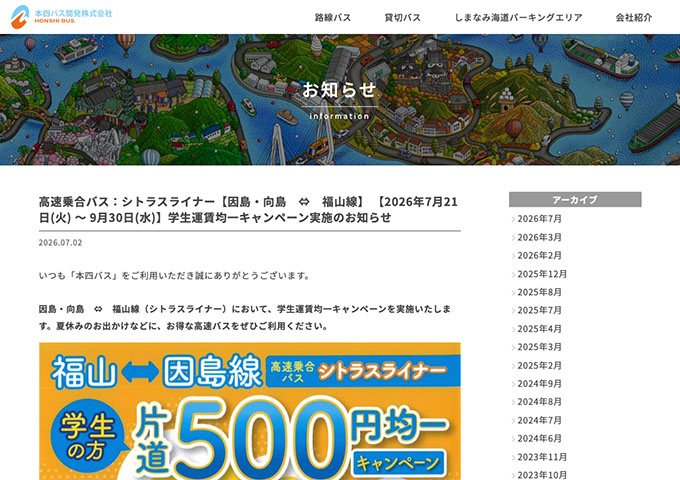Open the 貸切バス menu item

402,18
